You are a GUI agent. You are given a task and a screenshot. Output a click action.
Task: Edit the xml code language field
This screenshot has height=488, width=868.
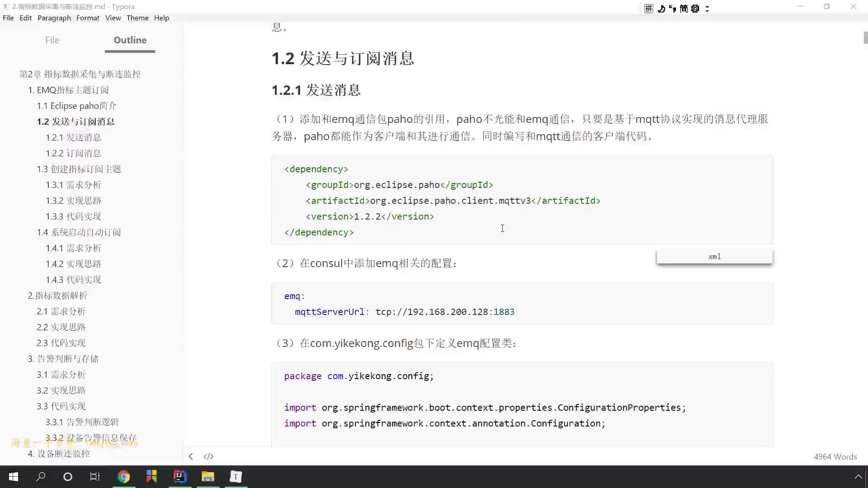pos(714,257)
